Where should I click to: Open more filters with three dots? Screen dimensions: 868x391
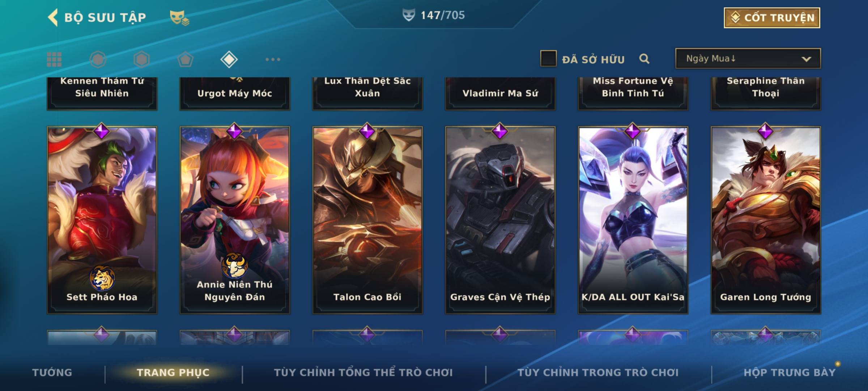273,59
